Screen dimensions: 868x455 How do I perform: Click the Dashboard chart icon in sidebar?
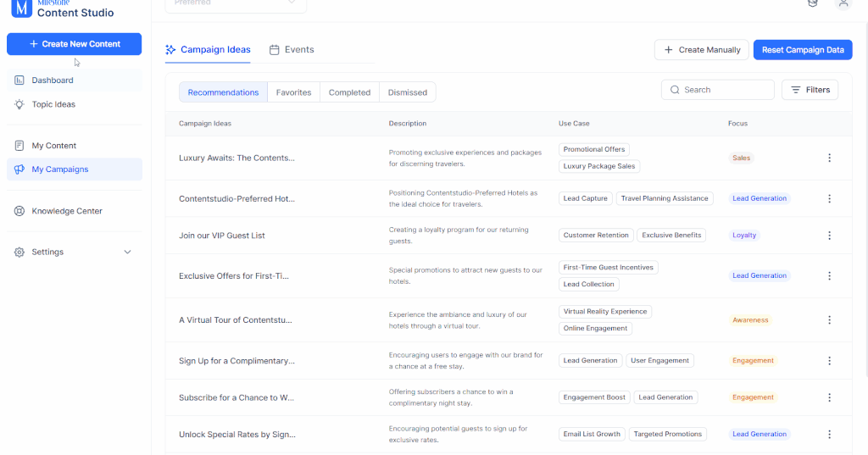(x=19, y=80)
